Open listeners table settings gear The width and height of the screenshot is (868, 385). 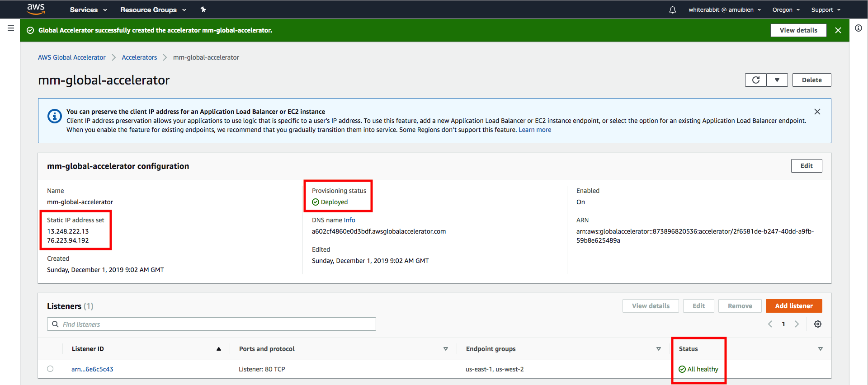click(x=818, y=324)
